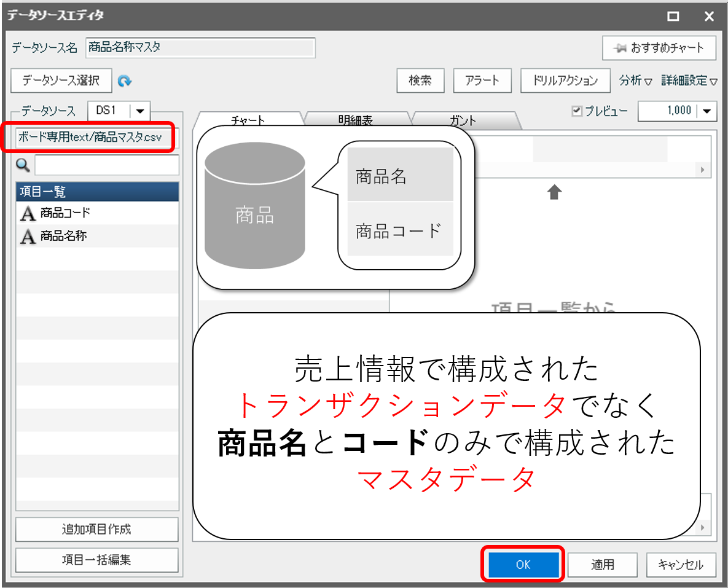728x588 pixels.
Task: Click the refresh data source icon
Action: tap(125, 81)
